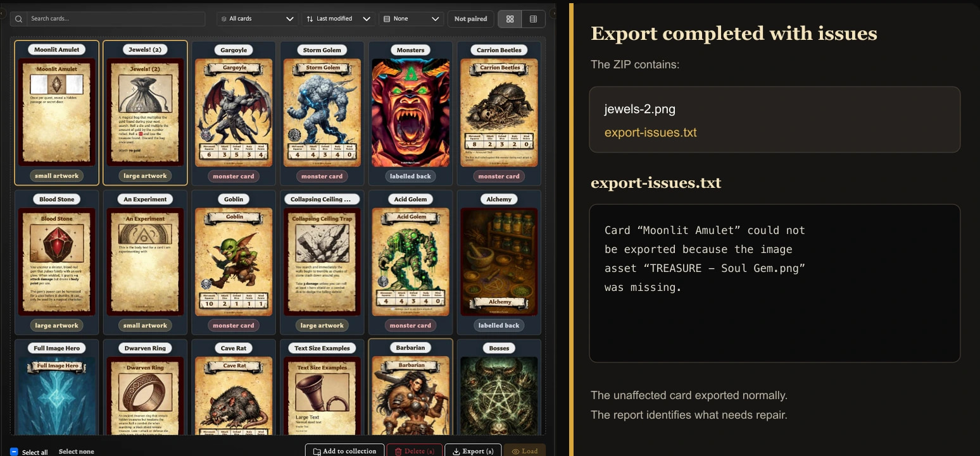Click jewels-2.png in the ZIP contents

click(640, 109)
